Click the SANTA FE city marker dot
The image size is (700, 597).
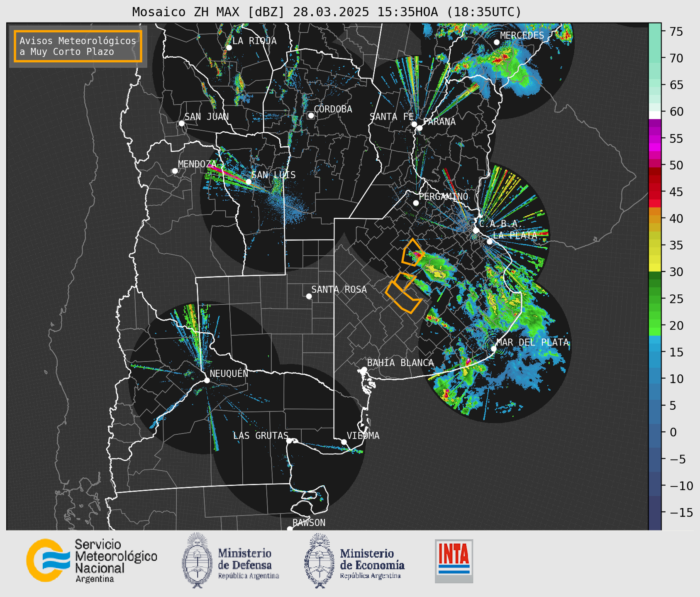point(414,124)
